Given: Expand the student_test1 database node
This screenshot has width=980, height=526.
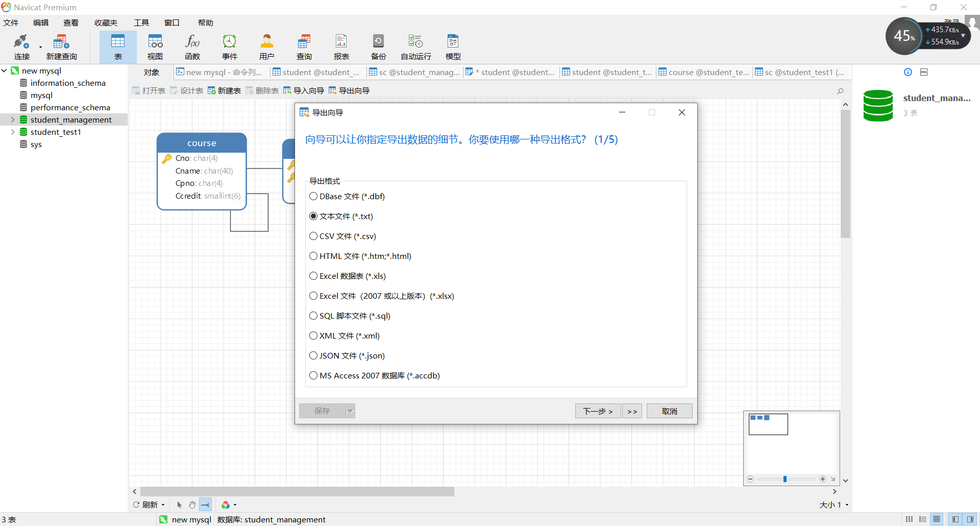Looking at the screenshot, I should [13, 132].
